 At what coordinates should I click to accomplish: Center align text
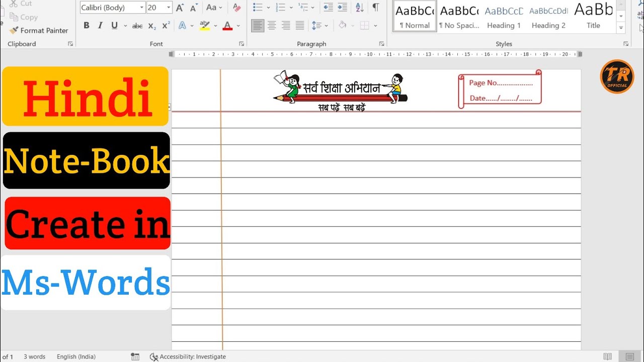272,26
